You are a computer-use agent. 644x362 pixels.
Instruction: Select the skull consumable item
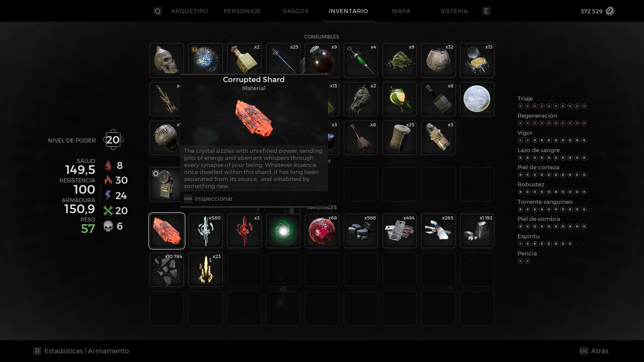click(167, 60)
